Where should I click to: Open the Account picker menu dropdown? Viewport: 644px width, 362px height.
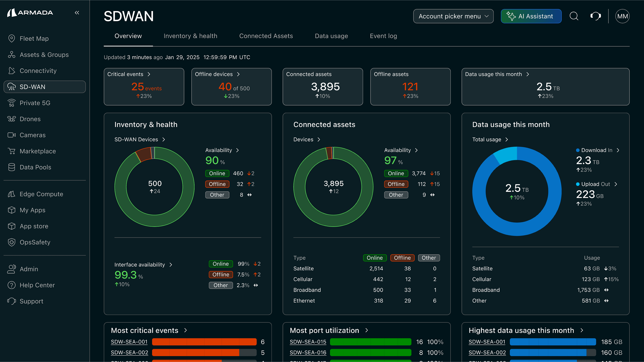point(453,16)
